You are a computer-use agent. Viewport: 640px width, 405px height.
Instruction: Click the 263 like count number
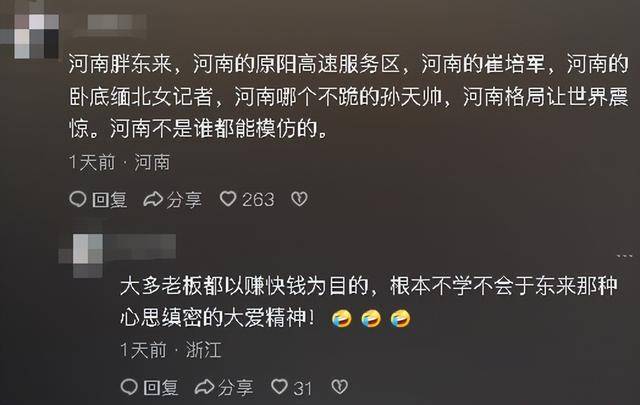tap(258, 200)
